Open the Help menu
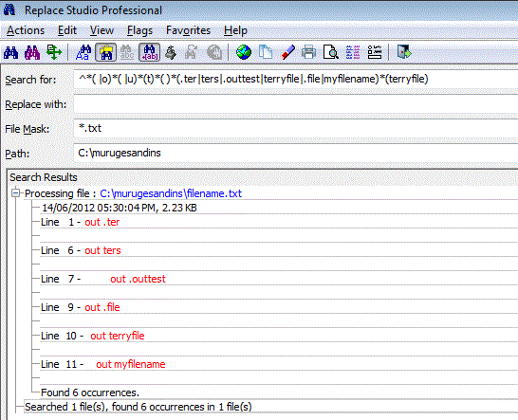This screenshot has width=518, height=420. (x=235, y=30)
